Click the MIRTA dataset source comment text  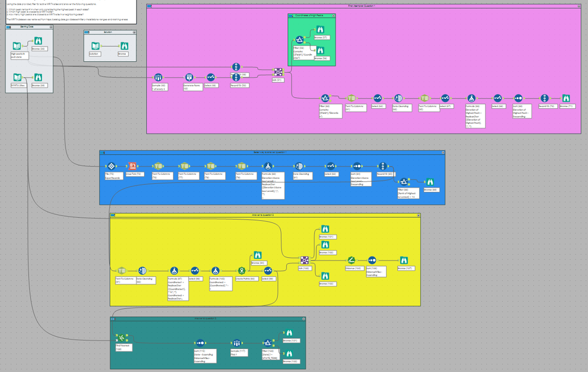(x=67, y=19)
